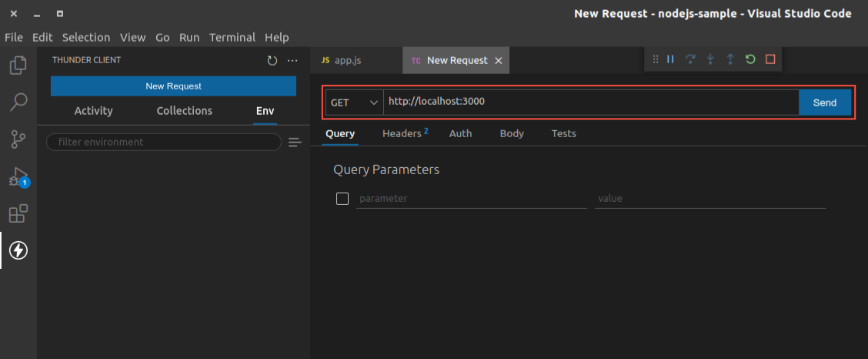Select the New Request editor tab
868x359 pixels.
[x=456, y=60]
